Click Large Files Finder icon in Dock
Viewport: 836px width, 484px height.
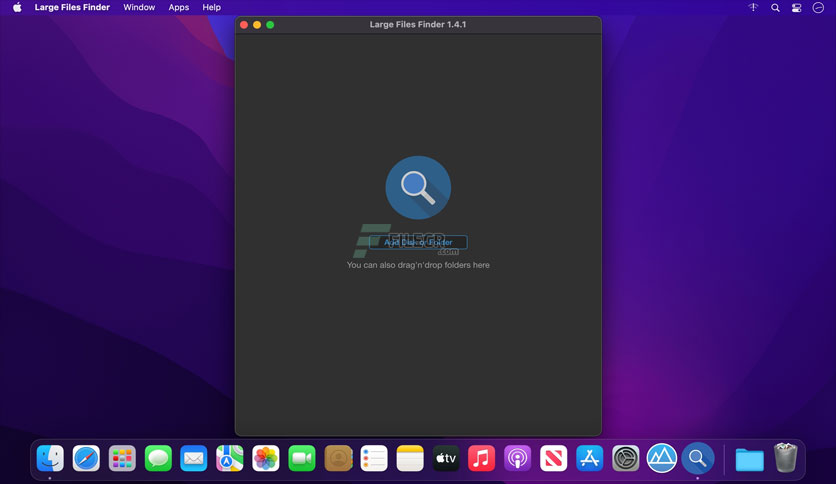(697, 458)
